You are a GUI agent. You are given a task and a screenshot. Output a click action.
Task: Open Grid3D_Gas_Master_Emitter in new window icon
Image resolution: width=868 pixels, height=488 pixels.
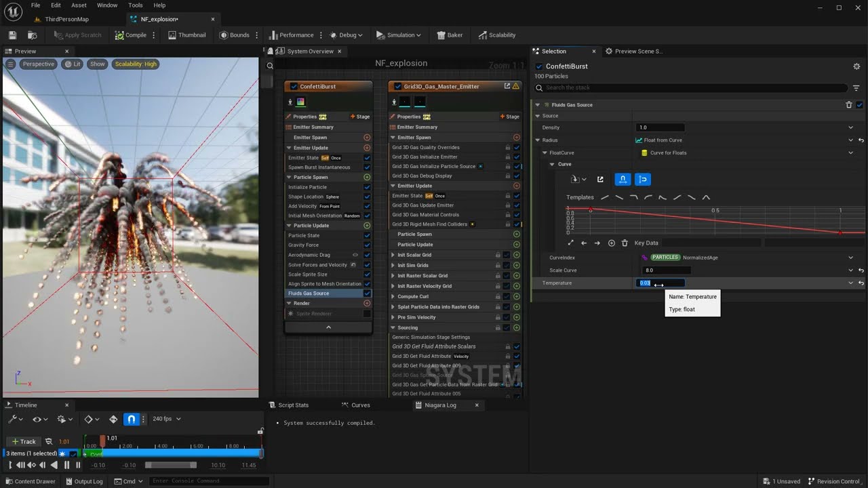(507, 86)
